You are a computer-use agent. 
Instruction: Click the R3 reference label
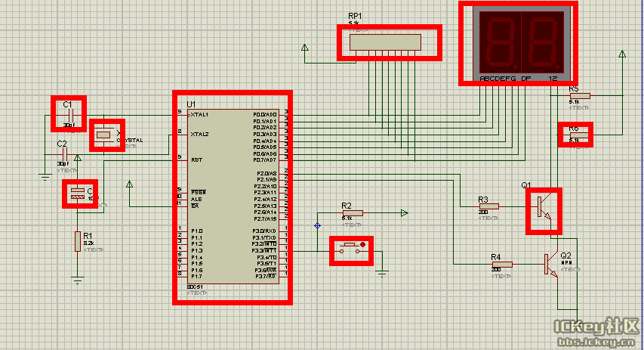coord(483,200)
